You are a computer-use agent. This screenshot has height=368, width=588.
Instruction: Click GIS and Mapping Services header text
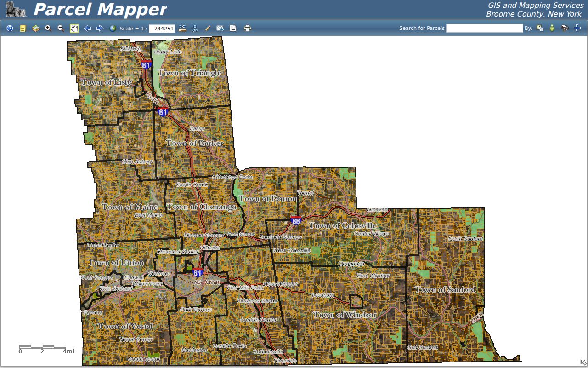[x=536, y=6]
